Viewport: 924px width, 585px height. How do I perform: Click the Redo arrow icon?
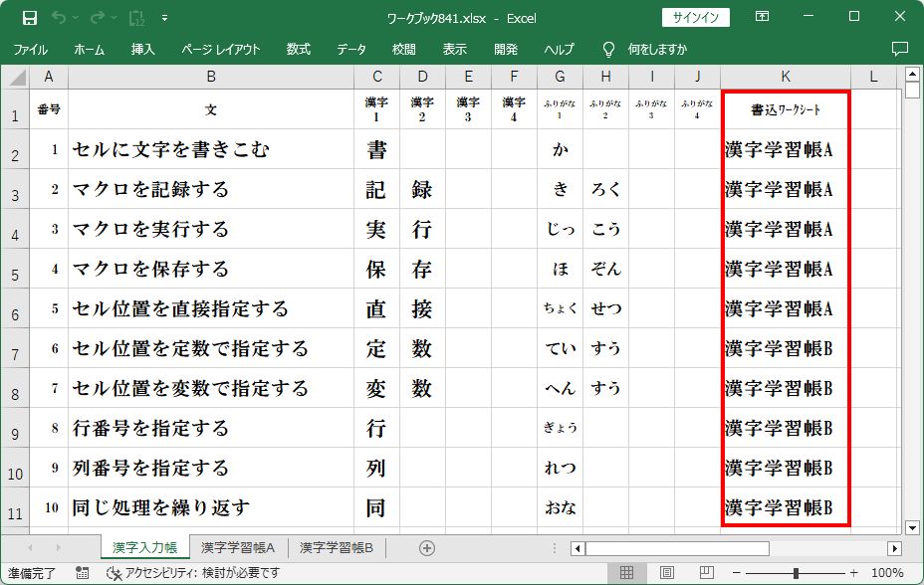[x=97, y=18]
